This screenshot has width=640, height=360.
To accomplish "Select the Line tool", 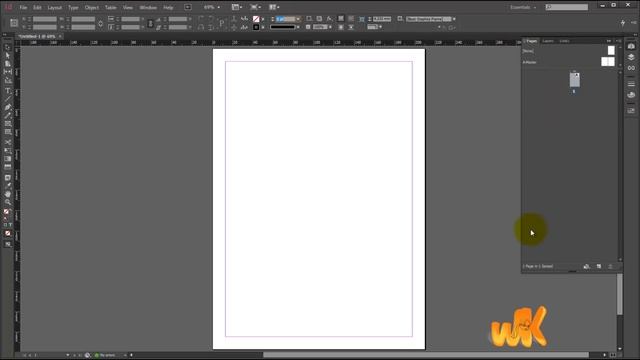I will [8, 99].
